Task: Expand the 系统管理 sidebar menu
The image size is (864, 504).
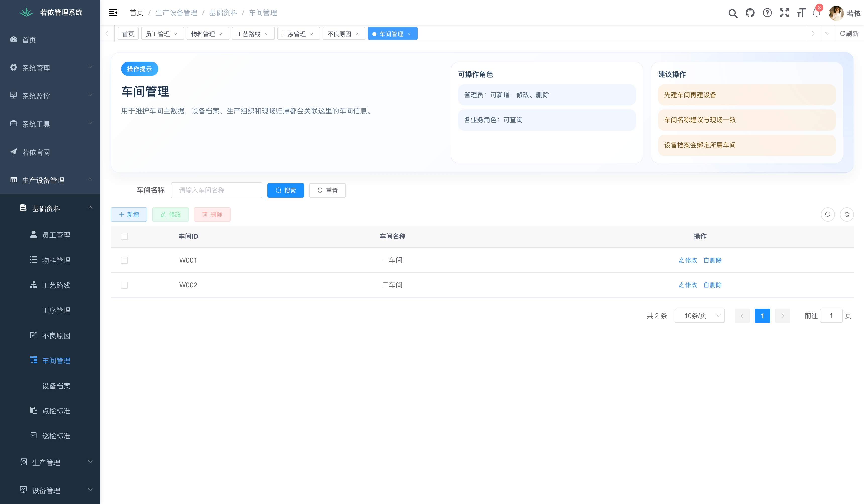Action: (x=50, y=68)
